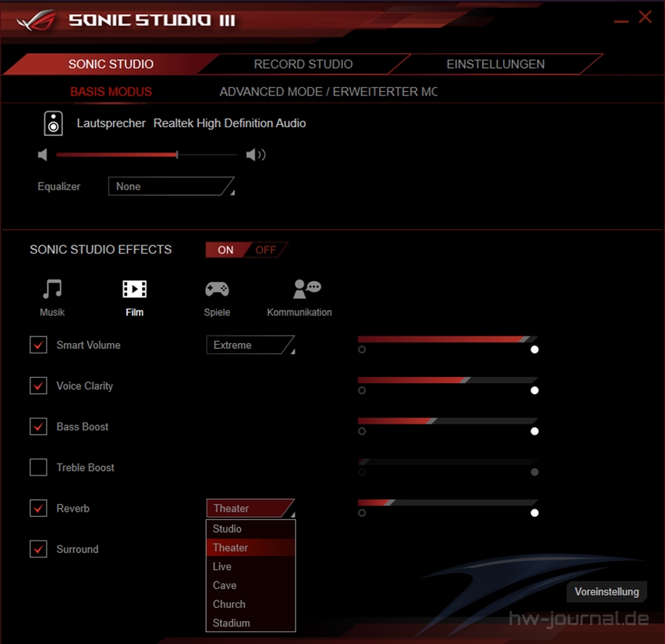
Task: Adjust the Lautsprecher master volume slider
Action: [x=146, y=155]
